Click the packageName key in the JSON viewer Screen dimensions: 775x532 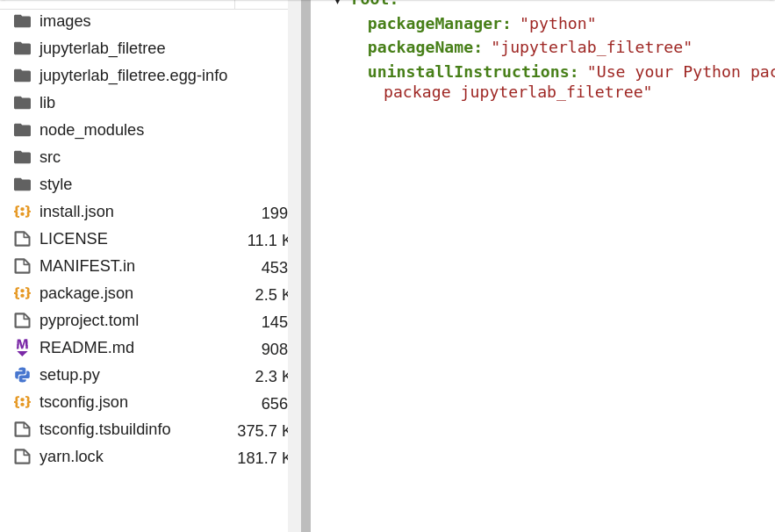[425, 47]
